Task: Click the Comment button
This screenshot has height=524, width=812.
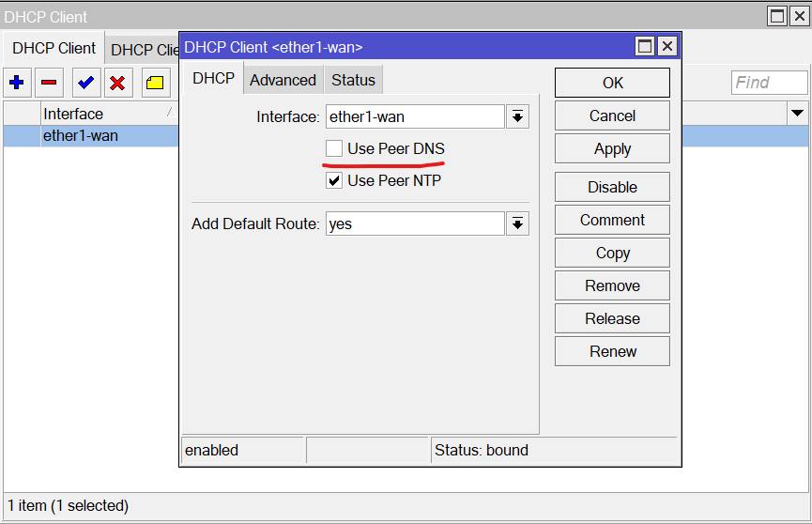Action: 612,220
